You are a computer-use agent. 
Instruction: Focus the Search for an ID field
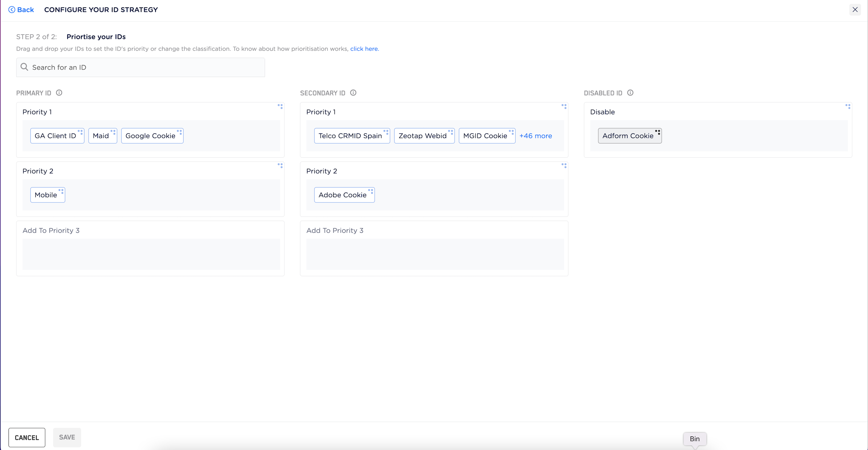[145, 67]
